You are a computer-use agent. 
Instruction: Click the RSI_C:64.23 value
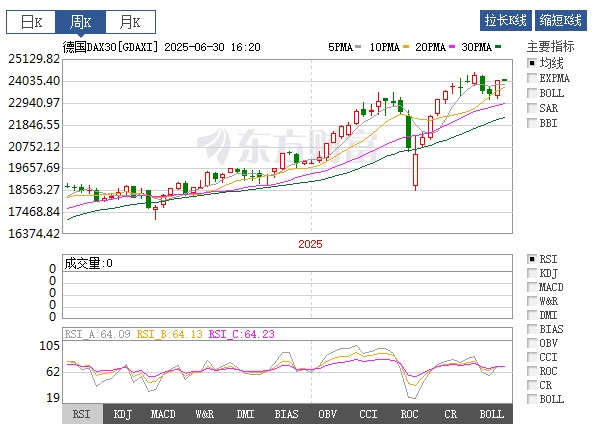pos(242,334)
